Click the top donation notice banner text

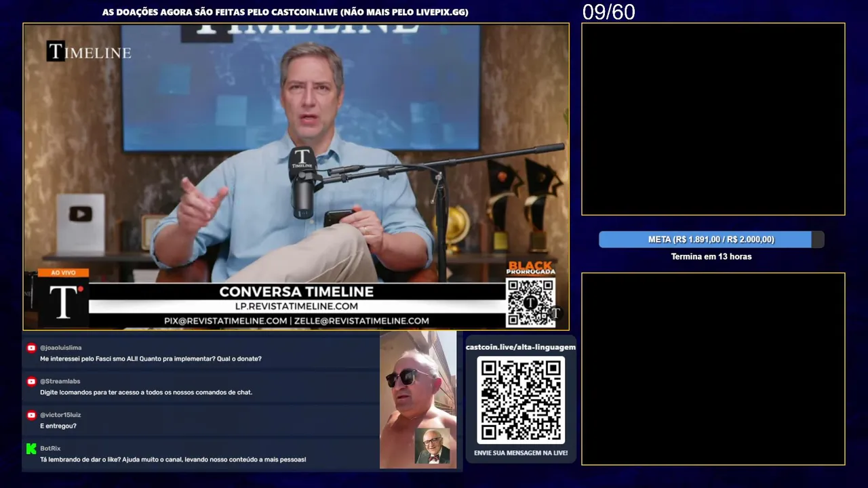click(x=285, y=12)
